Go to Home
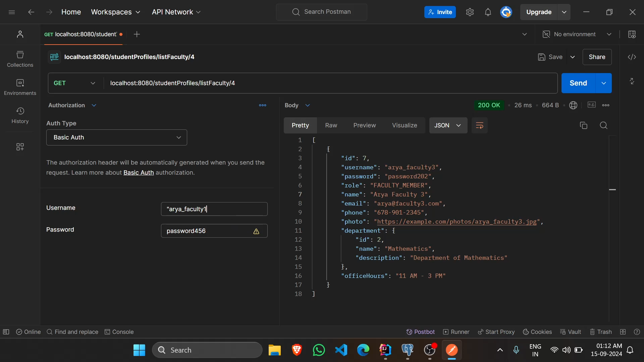Image resolution: width=644 pixels, height=362 pixels. tap(71, 12)
